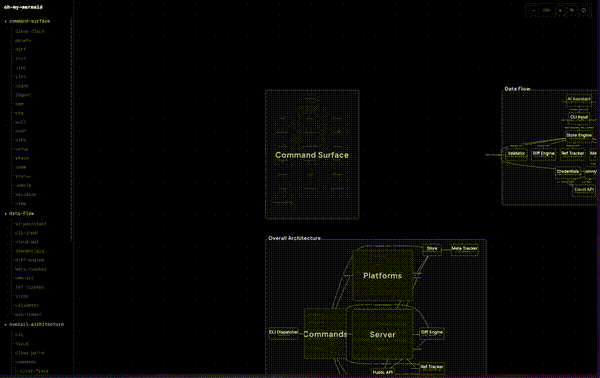600x378 pixels.
Task: Click the Overall Architecture diagram title
Action: 294,238
